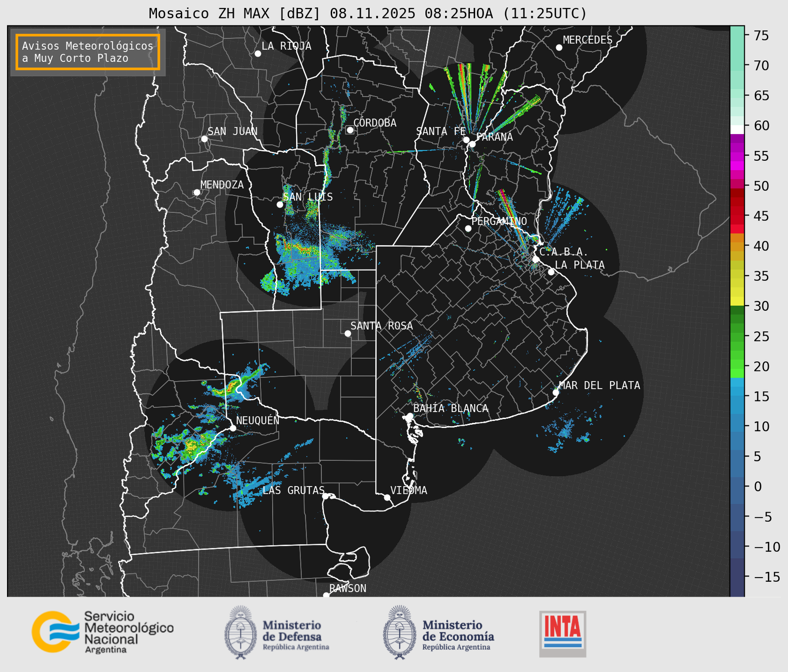The height and width of the screenshot is (672, 788).
Task: Click the Mar del Plata marker dot
Action: (556, 393)
